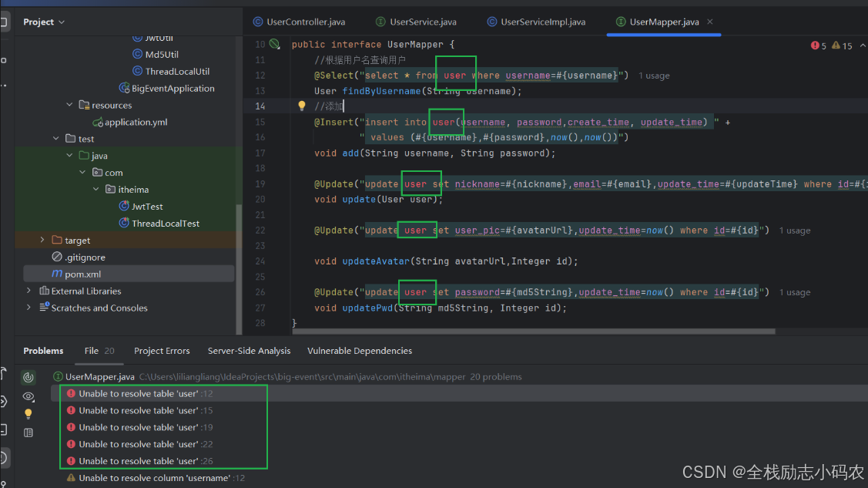The image size is (868, 488).
Task: Click the quick-fix lightbulb on line 14
Action: point(301,106)
